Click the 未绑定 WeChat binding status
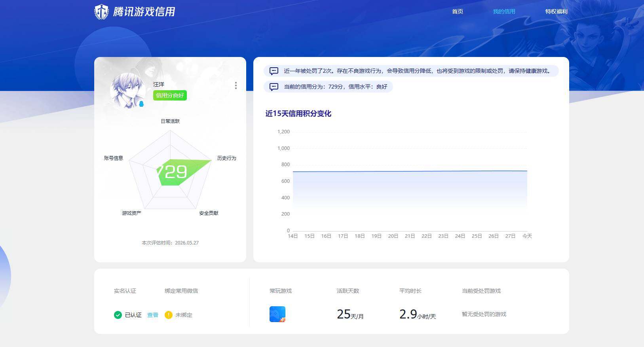This screenshot has width=644, height=347. click(184, 315)
